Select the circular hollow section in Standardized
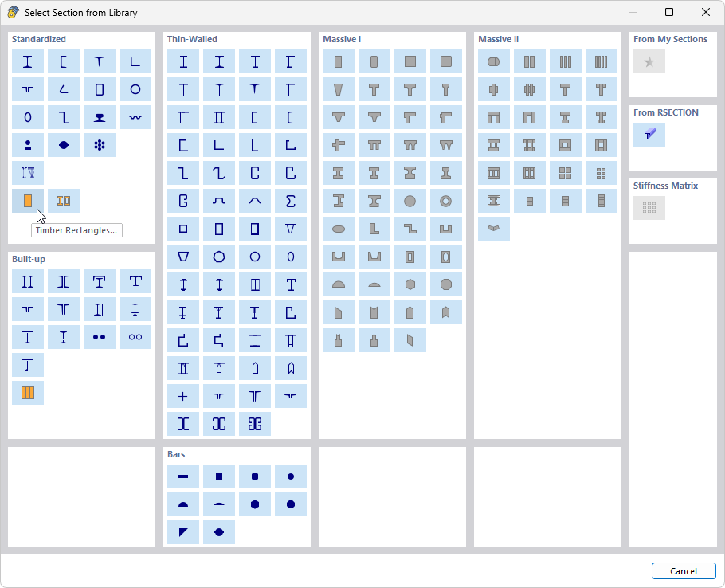Image resolution: width=725 pixels, height=588 pixels. coord(135,89)
